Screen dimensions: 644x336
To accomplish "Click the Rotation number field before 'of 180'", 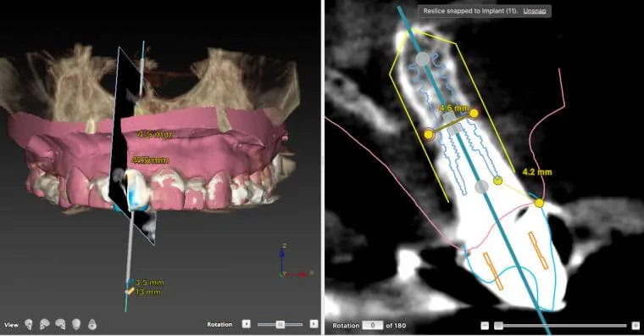I will coord(373,325).
